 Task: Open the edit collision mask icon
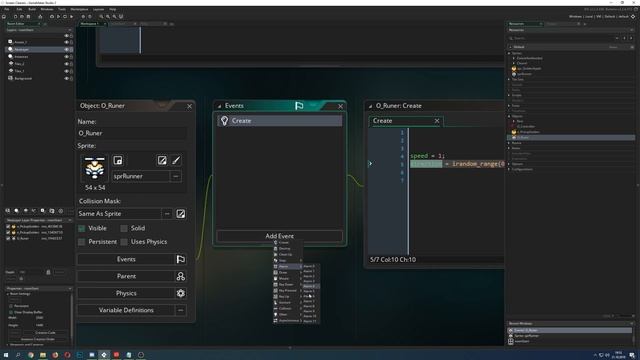(181, 213)
